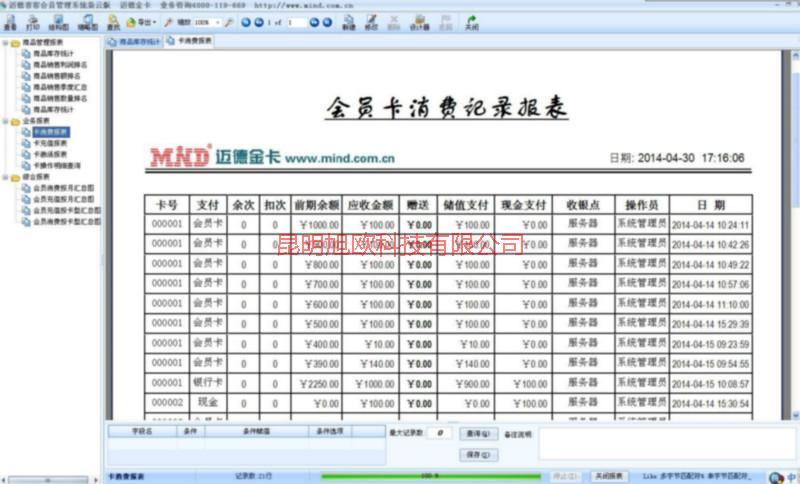Open the 缩略图 thumbnail view icon

click(x=87, y=23)
